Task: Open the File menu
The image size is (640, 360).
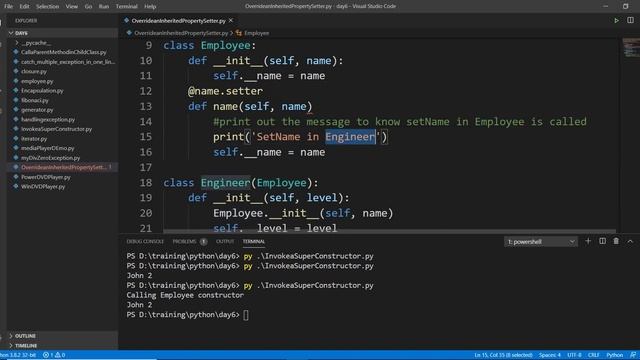Action: click(8, 7)
